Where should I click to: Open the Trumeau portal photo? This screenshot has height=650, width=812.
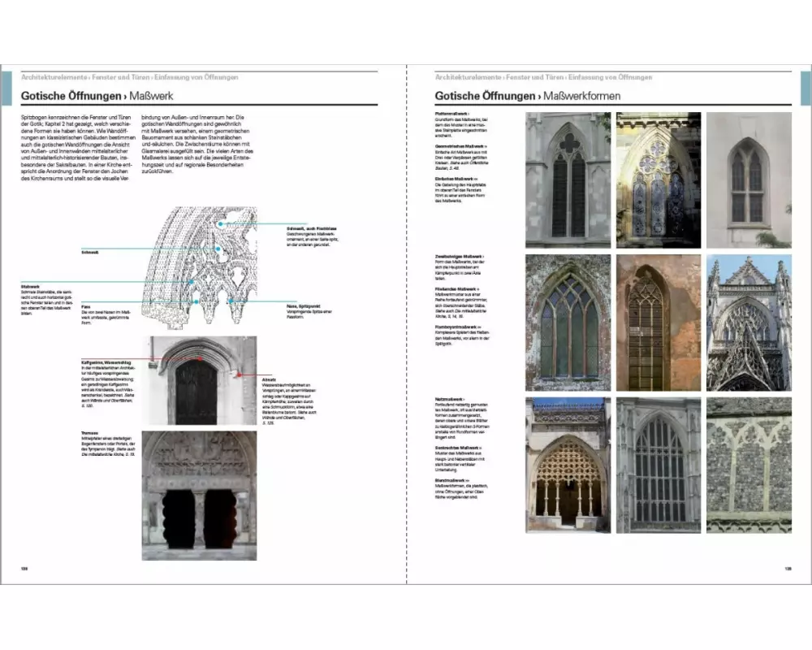tap(199, 495)
